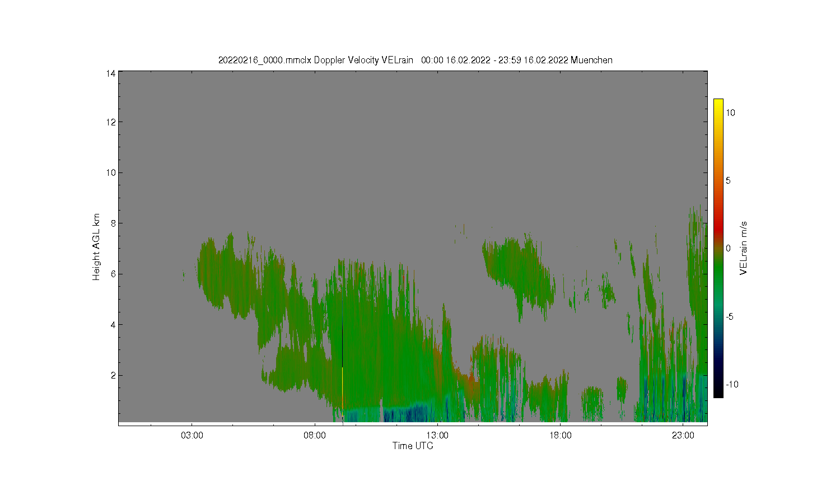Click the height tick label 12
This screenshot has width=840, height=504.
(111, 122)
